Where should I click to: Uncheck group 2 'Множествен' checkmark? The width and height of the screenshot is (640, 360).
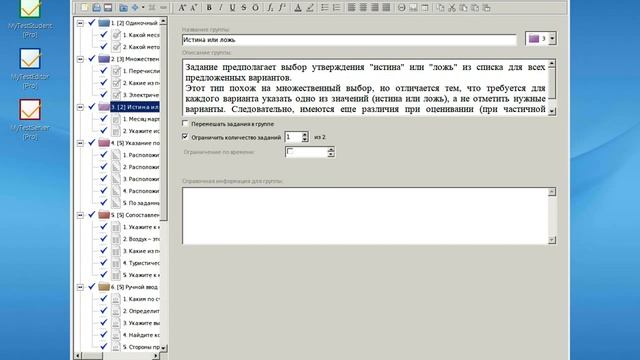[x=92, y=59]
